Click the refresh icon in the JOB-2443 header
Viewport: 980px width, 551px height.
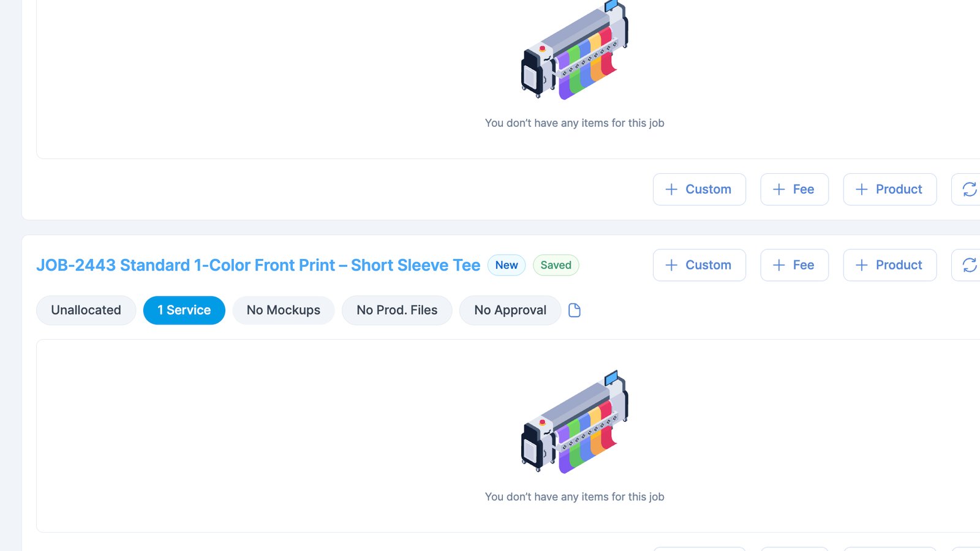[969, 265]
